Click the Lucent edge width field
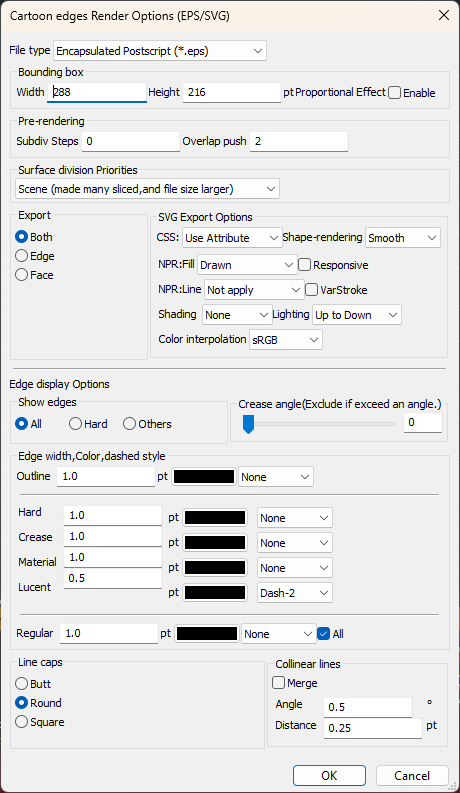460x793 pixels. point(113,578)
